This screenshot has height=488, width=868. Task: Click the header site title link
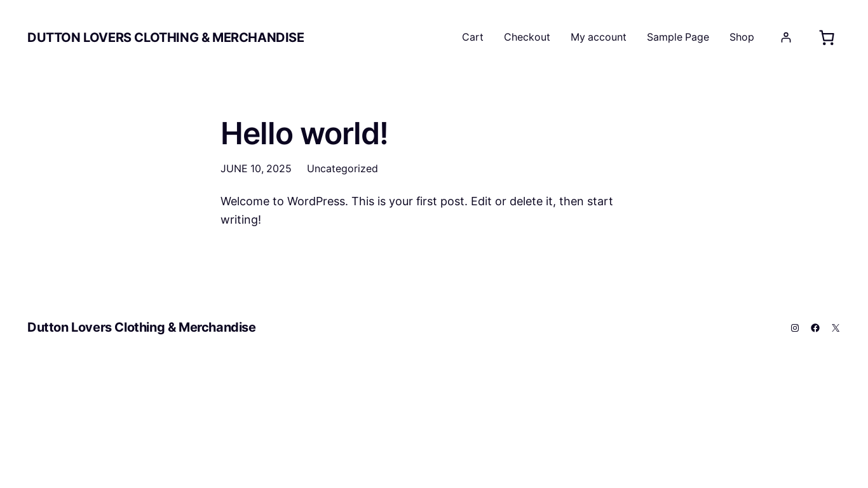(165, 37)
